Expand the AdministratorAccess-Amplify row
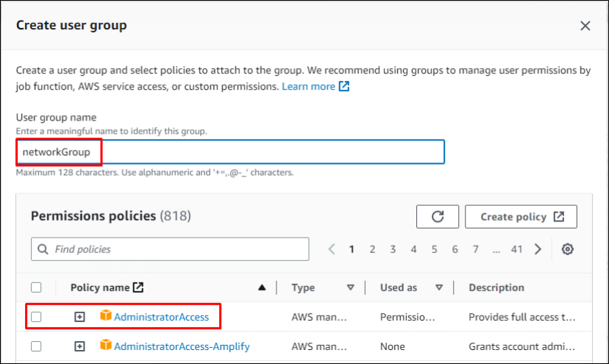 coord(79,346)
